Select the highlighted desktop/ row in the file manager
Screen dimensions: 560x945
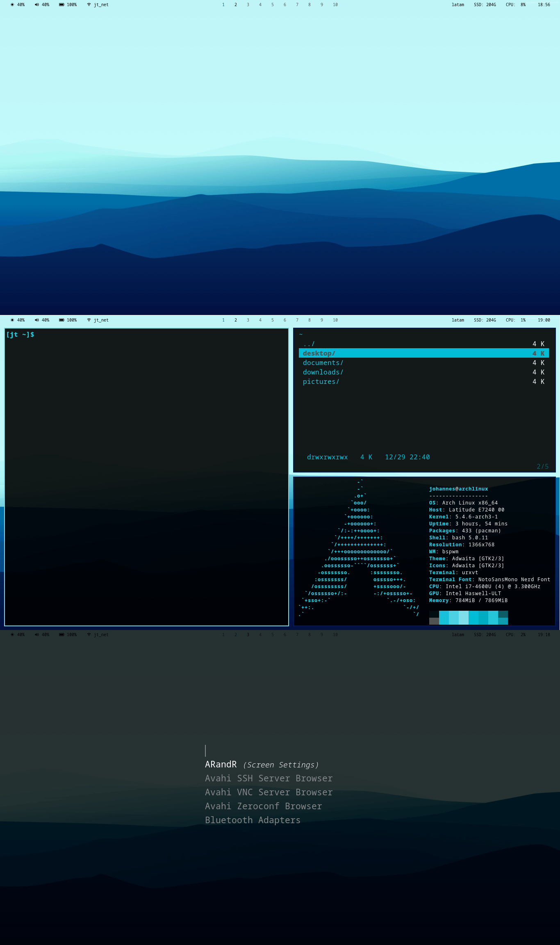tap(424, 353)
